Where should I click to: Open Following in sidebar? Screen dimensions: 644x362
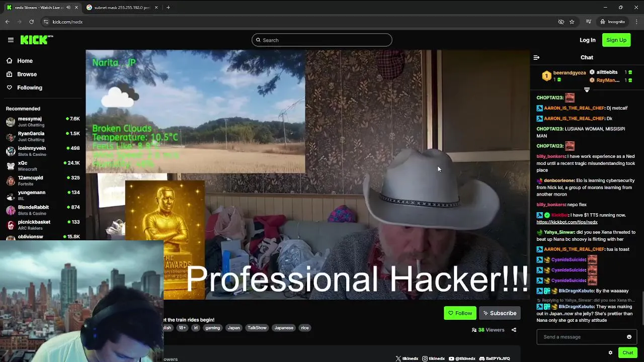(x=24, y=87)
